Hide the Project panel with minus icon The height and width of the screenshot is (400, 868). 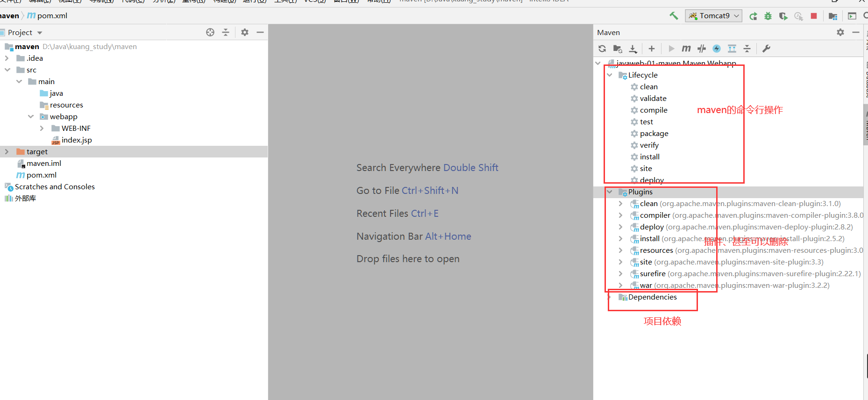tap(260, 32)
